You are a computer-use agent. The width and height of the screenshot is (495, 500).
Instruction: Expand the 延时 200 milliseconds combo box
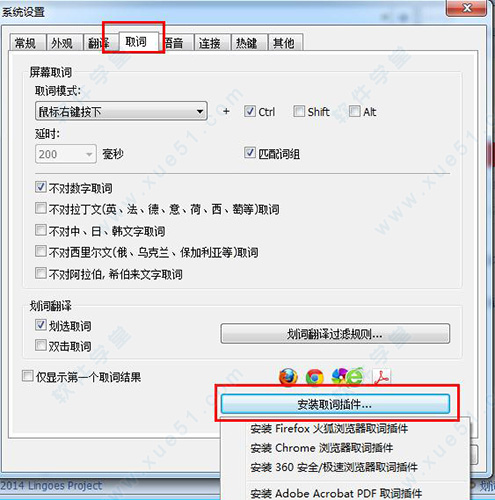(x=66, y=154)
